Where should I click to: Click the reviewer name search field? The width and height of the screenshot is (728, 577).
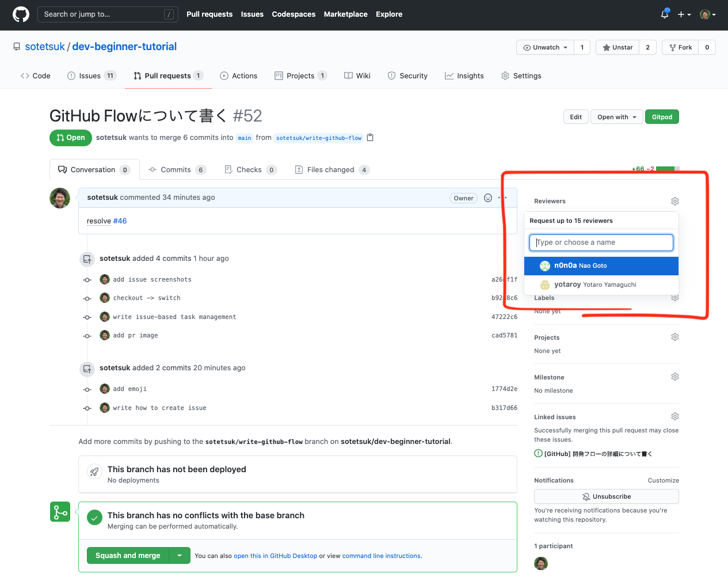pyautogui.click(x=601, y=242)
